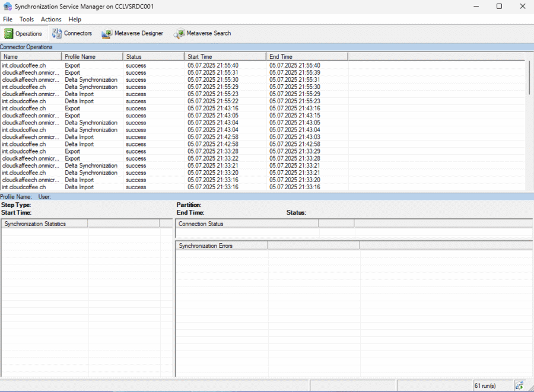Viewport: 534px width, 392px height.
Task: Sort runs by Start Time column header
Action: click(225, 56)
